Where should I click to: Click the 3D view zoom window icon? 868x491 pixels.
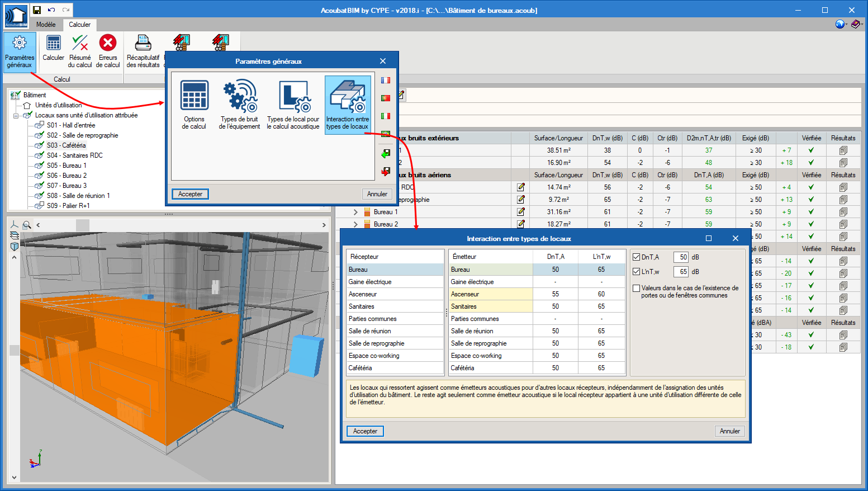point(26,225)
